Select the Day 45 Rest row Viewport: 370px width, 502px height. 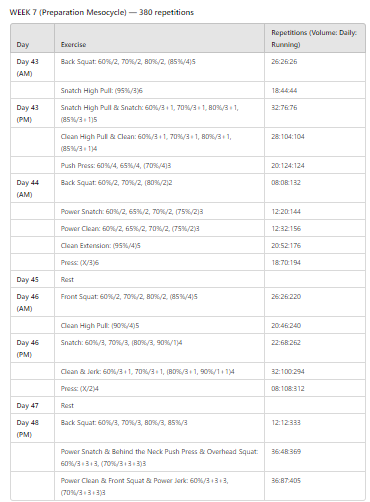188,279
